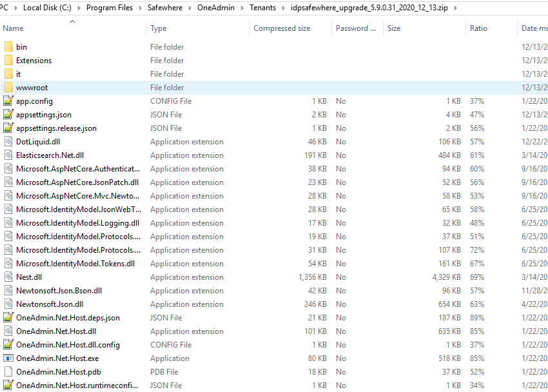Go to Tenants in breadcrumb
The width and height of the screenshot is (548, 392).
[x=262, y=8]
